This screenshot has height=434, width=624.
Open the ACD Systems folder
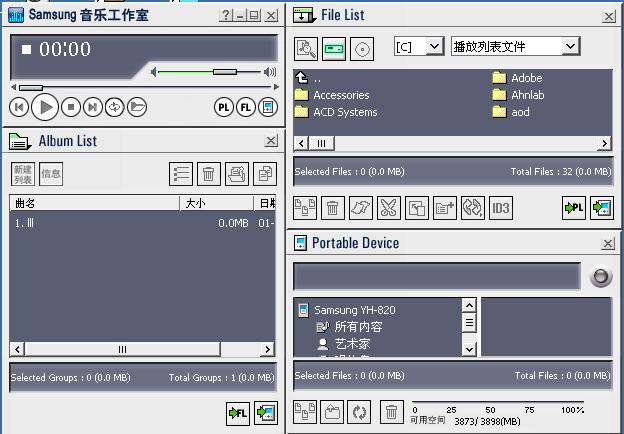[x=336, y=112]
